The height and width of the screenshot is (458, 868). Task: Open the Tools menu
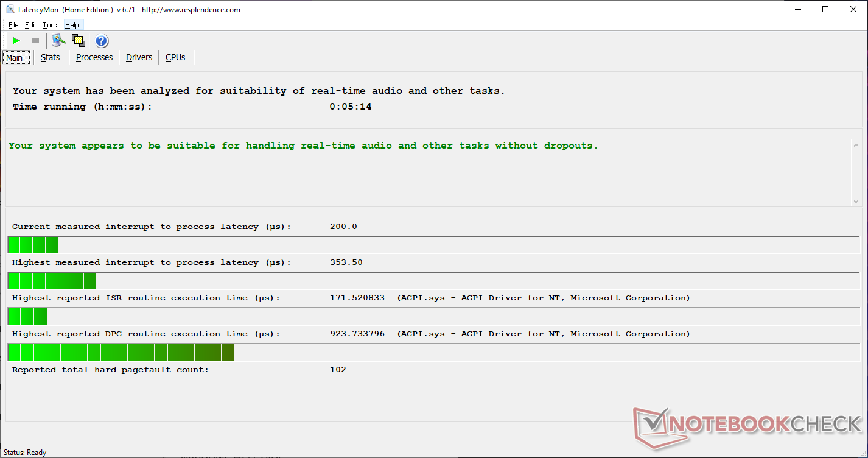coord(51,25)
